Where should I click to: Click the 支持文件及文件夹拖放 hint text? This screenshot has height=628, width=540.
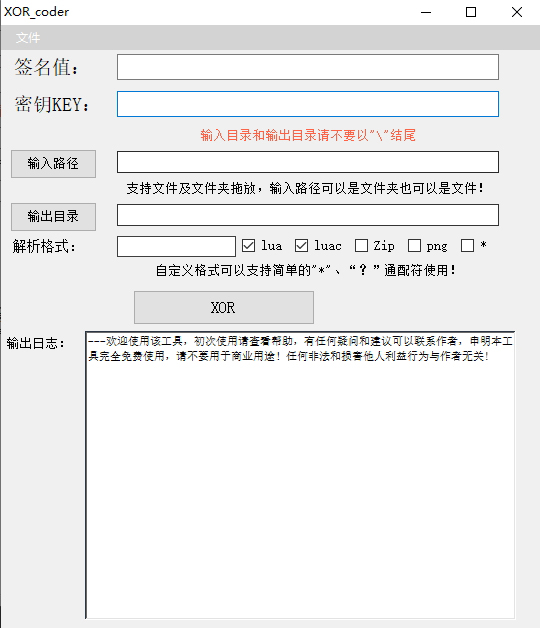point(305,188)
